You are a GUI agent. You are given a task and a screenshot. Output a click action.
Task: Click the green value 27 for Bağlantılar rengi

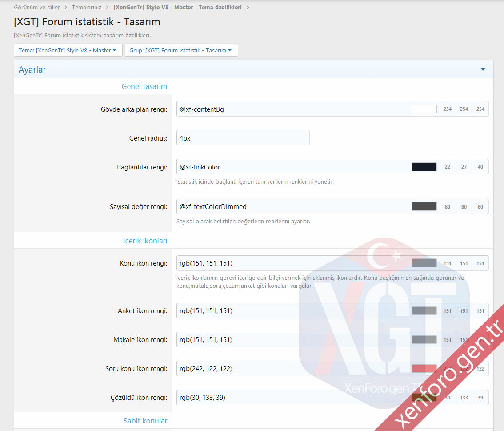(464, 167)
